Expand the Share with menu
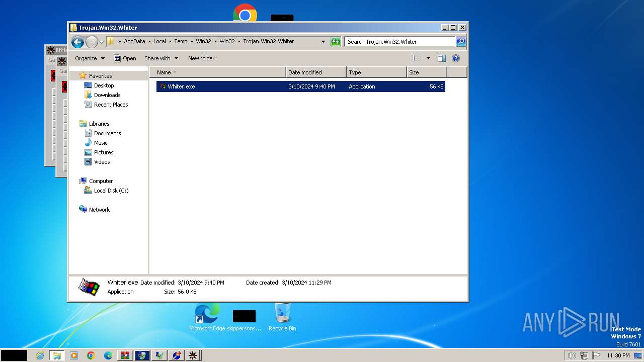The width and height of the screenshot is (644, 362). (x=161, y=58)
